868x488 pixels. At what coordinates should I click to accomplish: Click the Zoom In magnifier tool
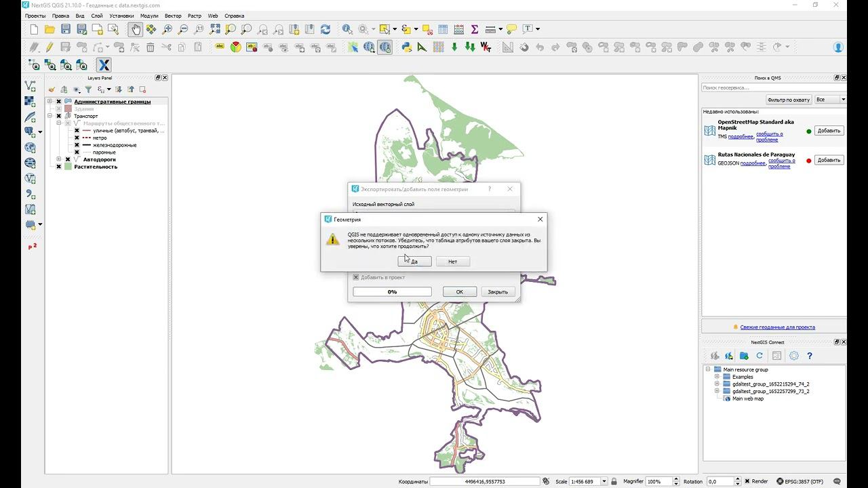167,29
